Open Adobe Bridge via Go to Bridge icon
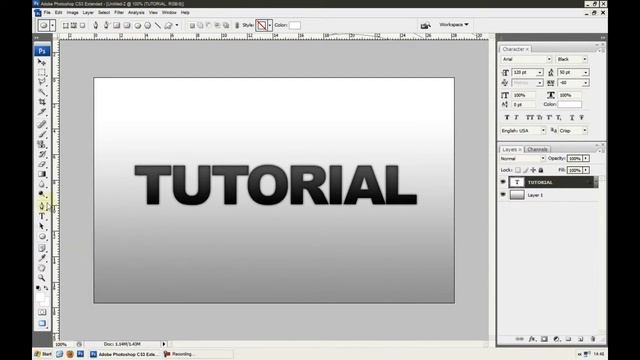The image size is (640, 360). 425,25
